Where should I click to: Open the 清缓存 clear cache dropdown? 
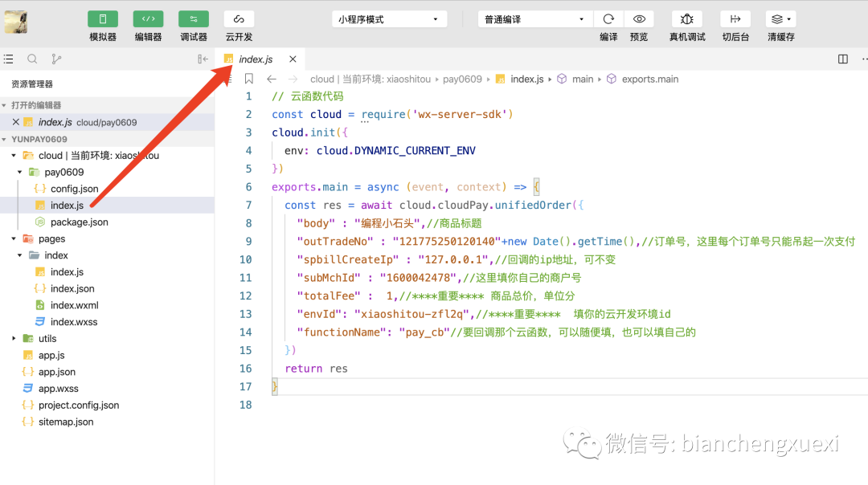pyautogui.click(x=780, y=18)
